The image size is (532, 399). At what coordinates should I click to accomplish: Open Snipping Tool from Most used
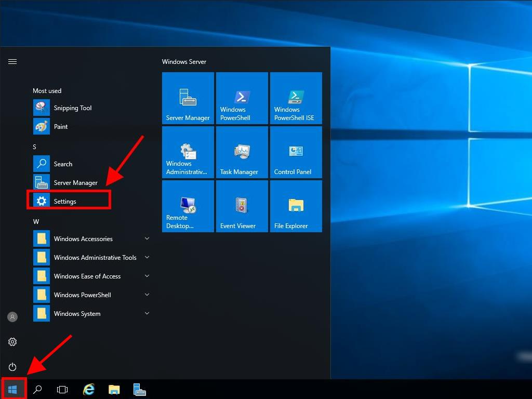coord(72,108)
